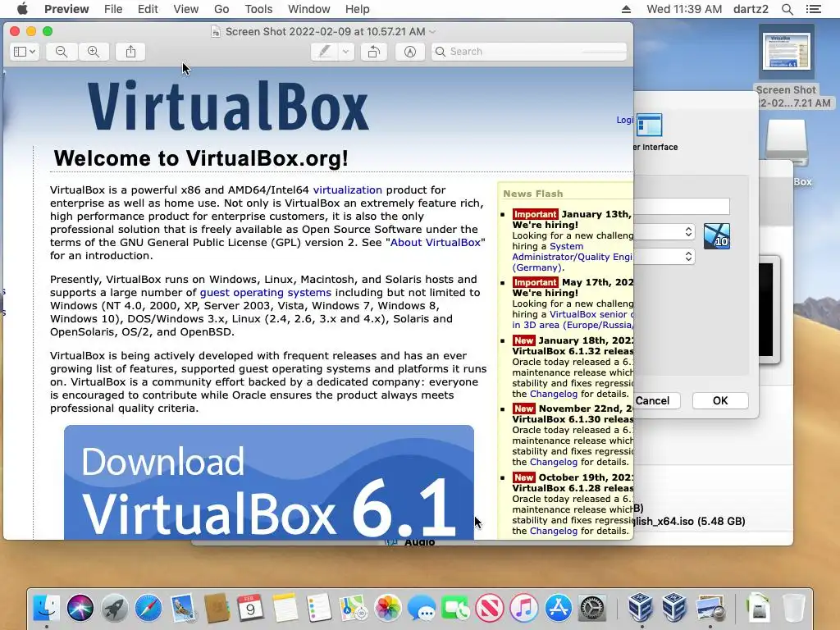Open Launchpad from the Dock
Image resolution: width=840 pixels, height=630 pixels.
[115, 608]
